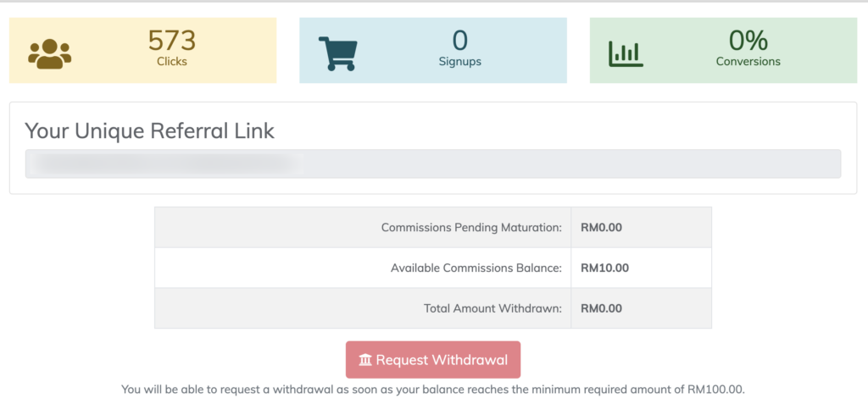
Task: Click the 573 clicks count
Action: tap(172, 40)
